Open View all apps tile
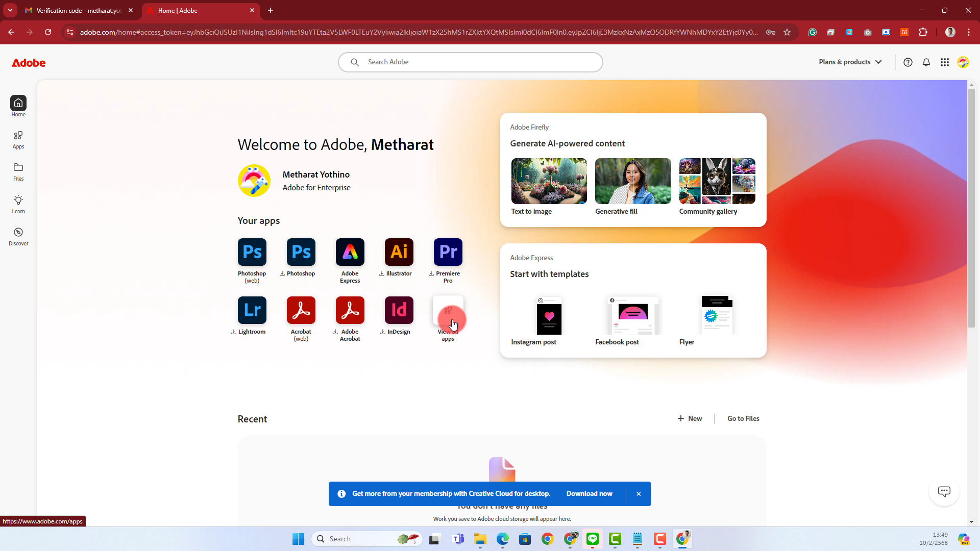 [x=448, y=310]
